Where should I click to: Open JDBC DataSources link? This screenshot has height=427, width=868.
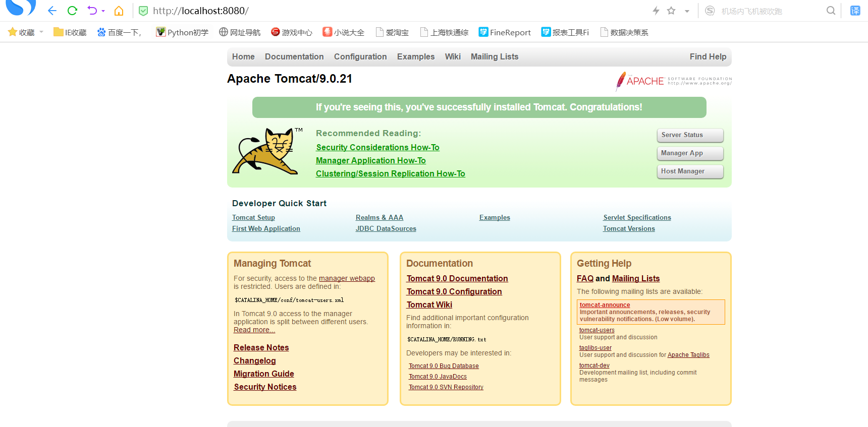click(386, 228)
